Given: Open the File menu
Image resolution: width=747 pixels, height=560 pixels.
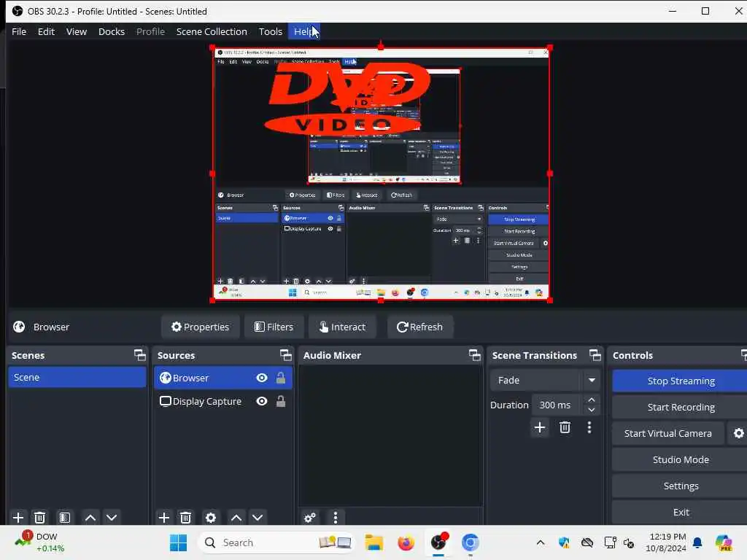Looking at the screenshot, I should click(x=19, y=31).
